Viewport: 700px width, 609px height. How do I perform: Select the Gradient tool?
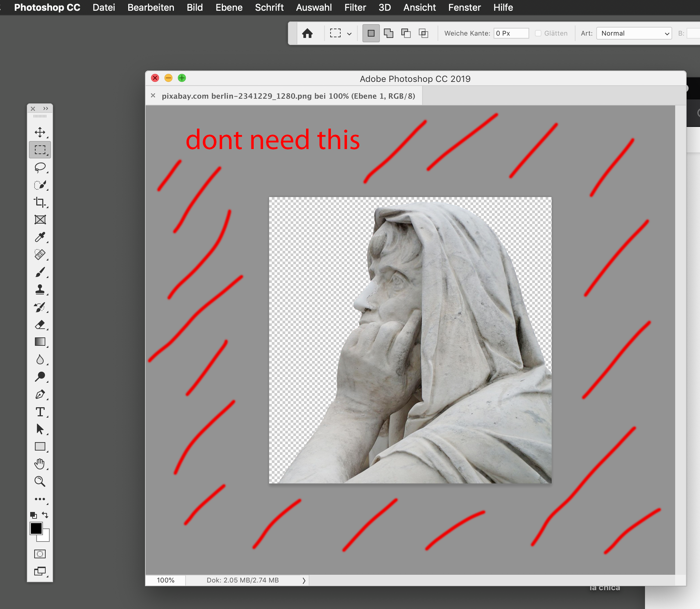40,342
